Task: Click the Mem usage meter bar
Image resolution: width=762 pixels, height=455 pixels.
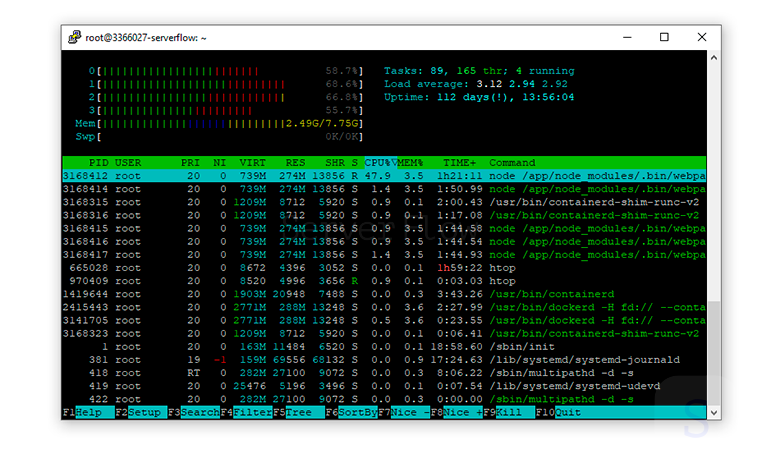Action: click(x=219, y=123)
